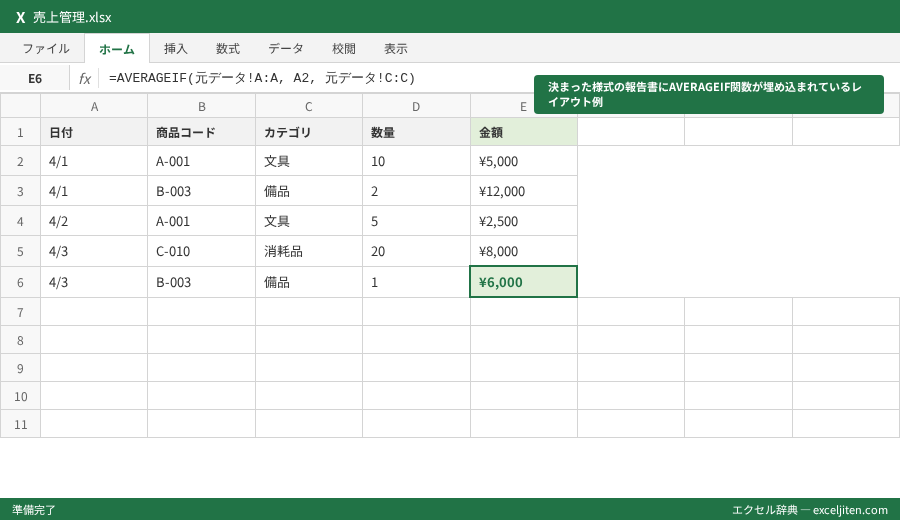The image size is (900, 520).
Task: Open the データ tab
Action: pyautogui.click(x=286, y=49)
